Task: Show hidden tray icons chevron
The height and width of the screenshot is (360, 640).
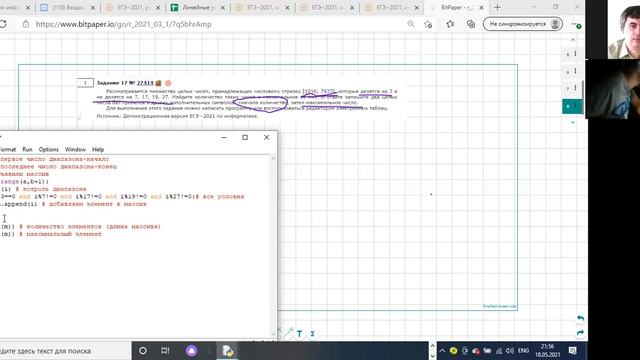Action: (x=442, y=351)
